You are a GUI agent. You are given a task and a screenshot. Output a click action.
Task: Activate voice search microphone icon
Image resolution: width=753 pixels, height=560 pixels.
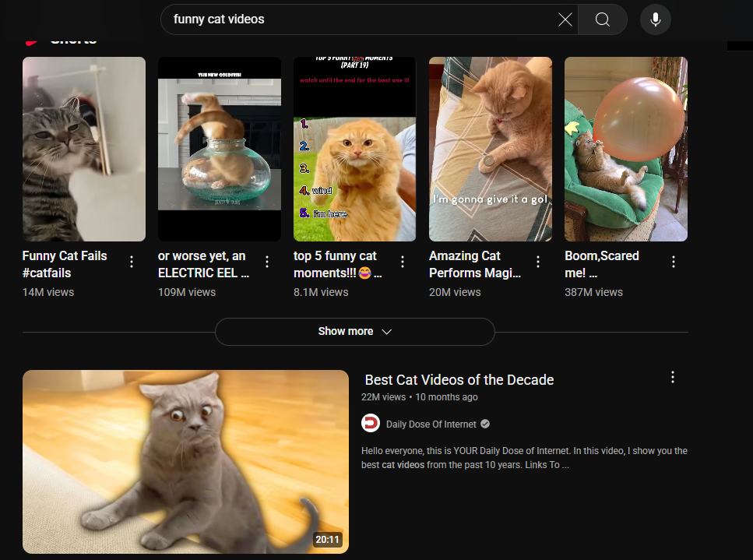pyautogui.click(x=656, y=19)
